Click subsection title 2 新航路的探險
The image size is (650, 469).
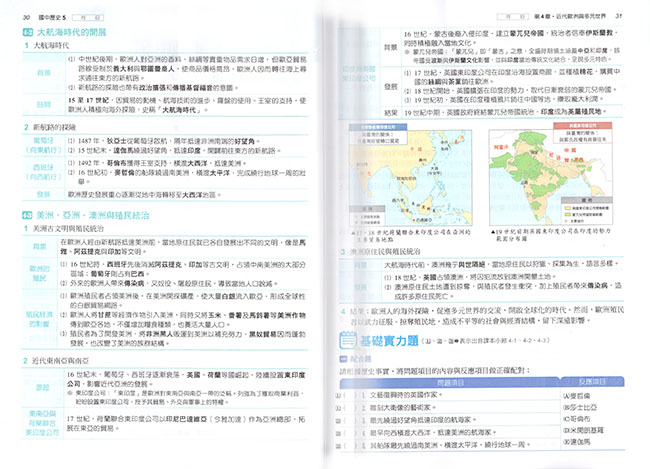(50, 127)
